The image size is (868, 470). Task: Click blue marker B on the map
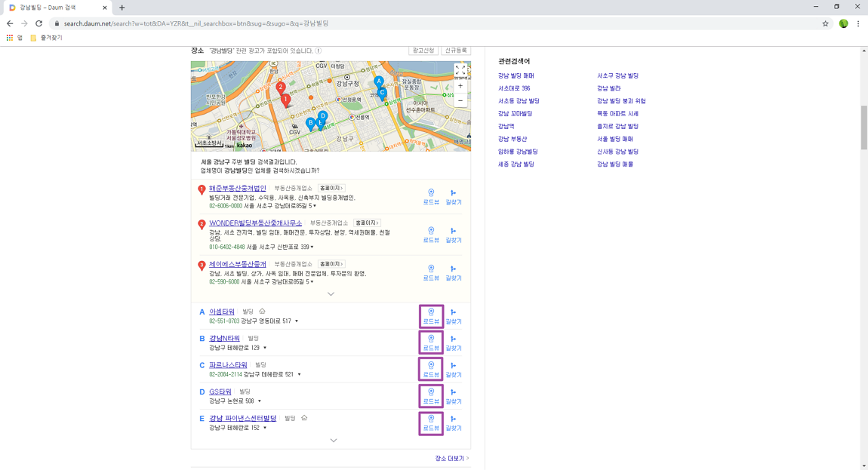click(x=310, y=124)
